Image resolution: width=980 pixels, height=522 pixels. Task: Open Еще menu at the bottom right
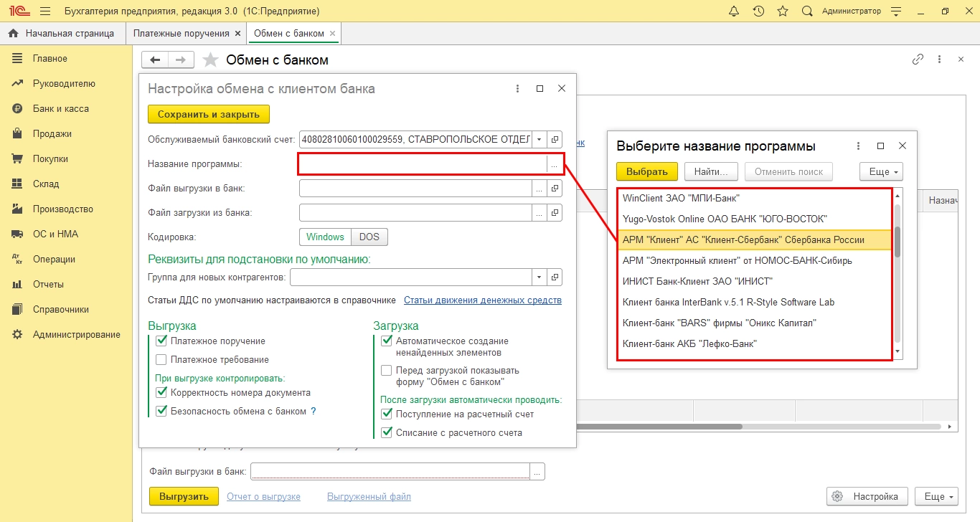[937, 496]
